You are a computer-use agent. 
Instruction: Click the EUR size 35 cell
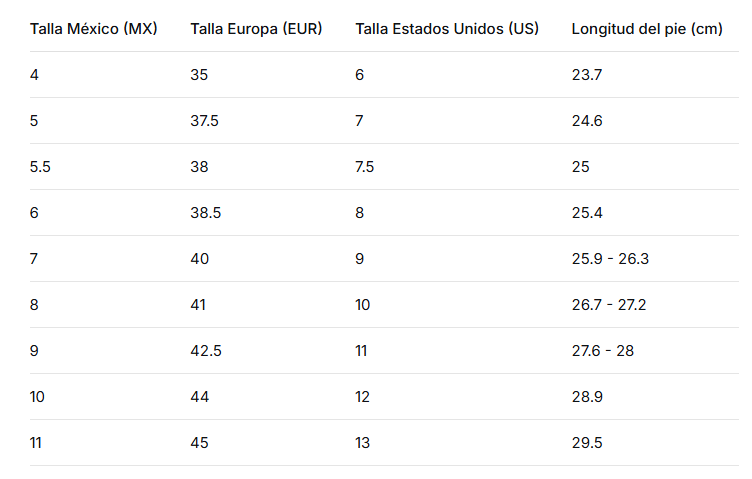pyautogui.click(x=199, y=75)
